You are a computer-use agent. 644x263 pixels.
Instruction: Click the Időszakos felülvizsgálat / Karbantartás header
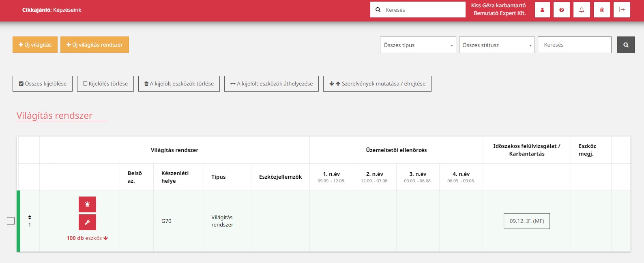(527, 150)
